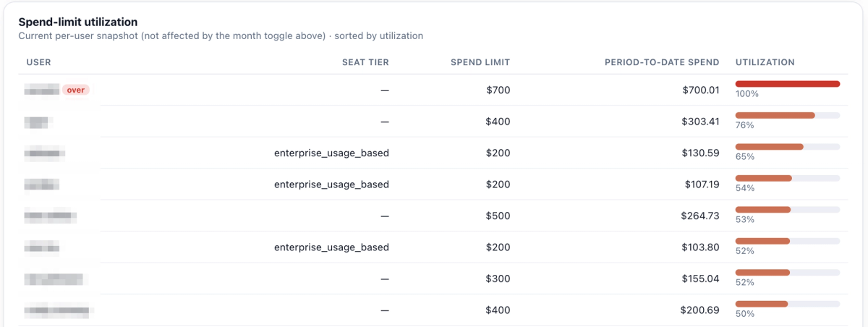Click the UTILIZATION column header
The width and height of the screenshot is (868, 327).
tap(765, 62)
